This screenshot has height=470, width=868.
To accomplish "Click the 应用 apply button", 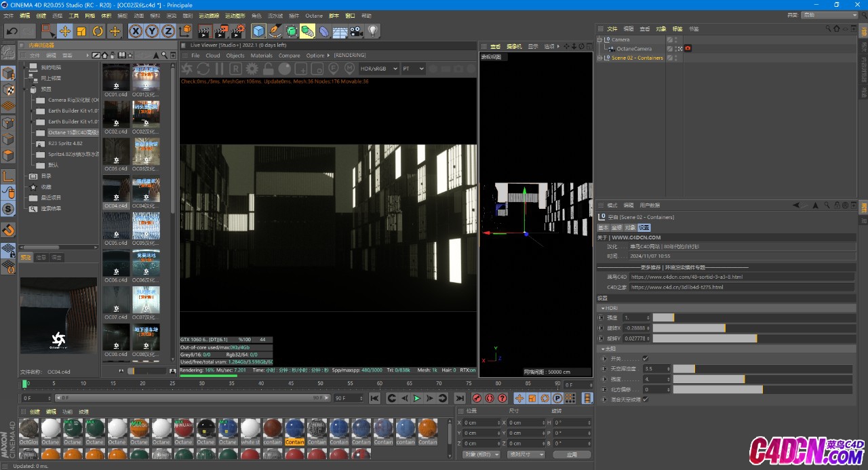I will click(x=572, y=454).
